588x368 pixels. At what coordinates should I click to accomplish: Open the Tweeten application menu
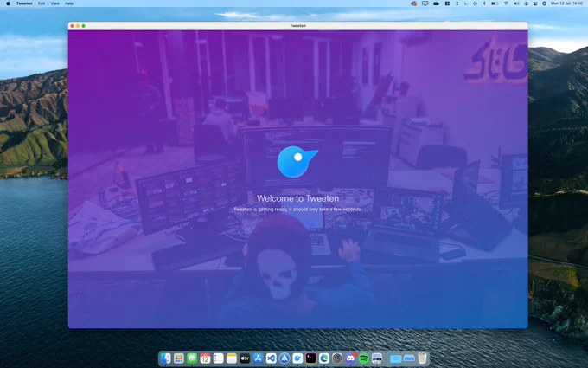24,3
